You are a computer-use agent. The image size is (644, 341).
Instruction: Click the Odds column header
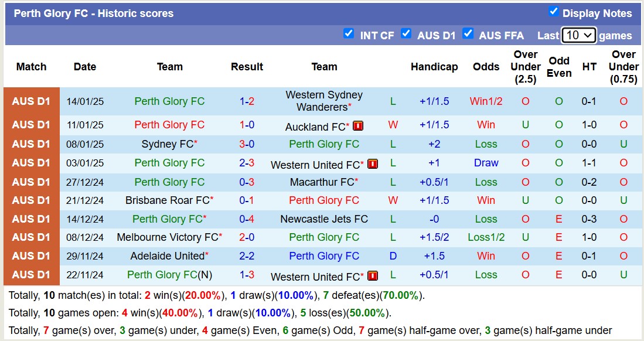pyautogui.click(x=486, y=66)
